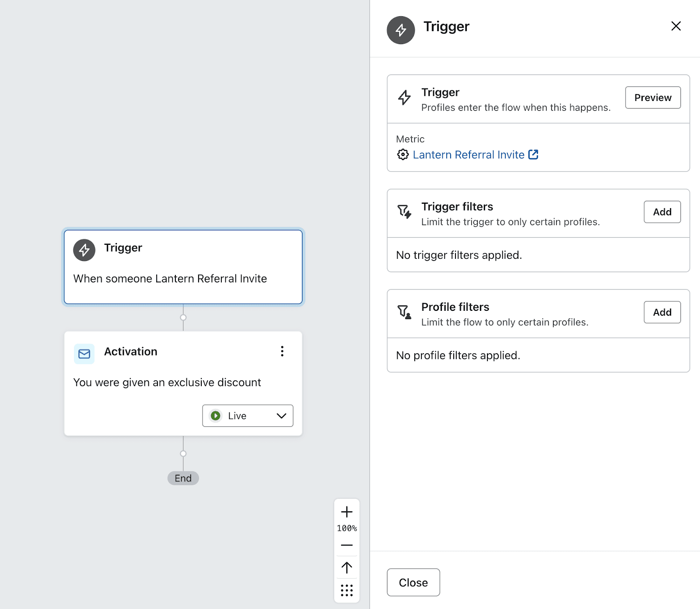Expand the Live status dropdown
Screen dimensions: 700x609
click(247, 416)
